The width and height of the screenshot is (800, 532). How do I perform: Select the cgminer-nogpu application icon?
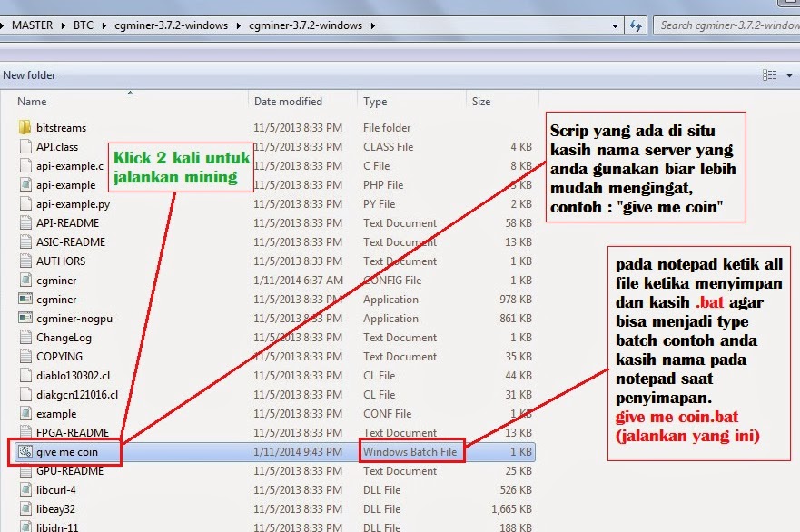25,319
